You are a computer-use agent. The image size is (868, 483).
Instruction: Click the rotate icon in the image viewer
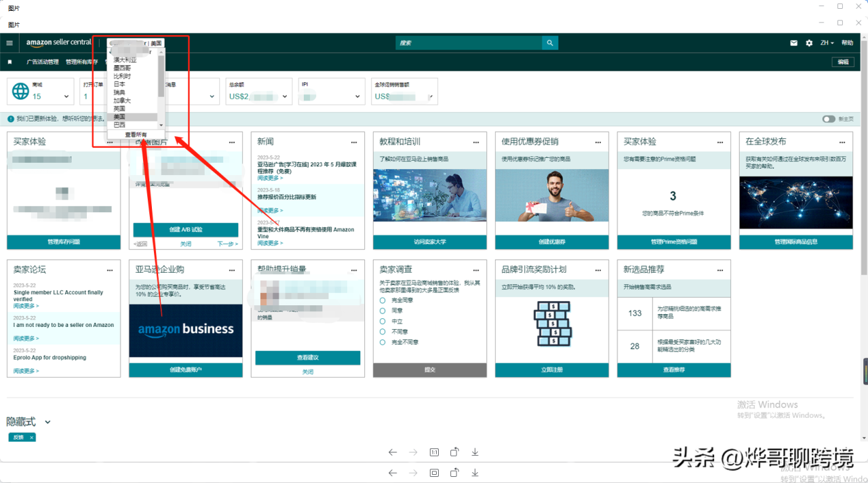click(x=455, y=452)
